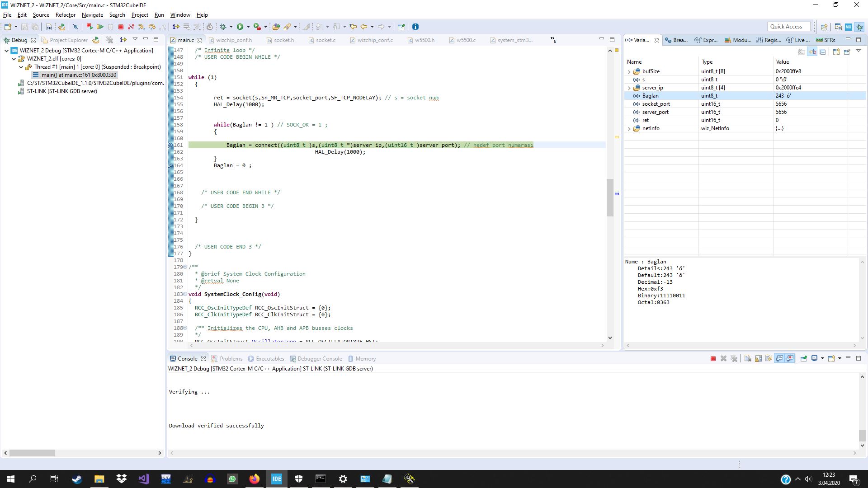868x488 pixels.
Task: Switch to the Debugger Console tab
Action: coord(316,359)
